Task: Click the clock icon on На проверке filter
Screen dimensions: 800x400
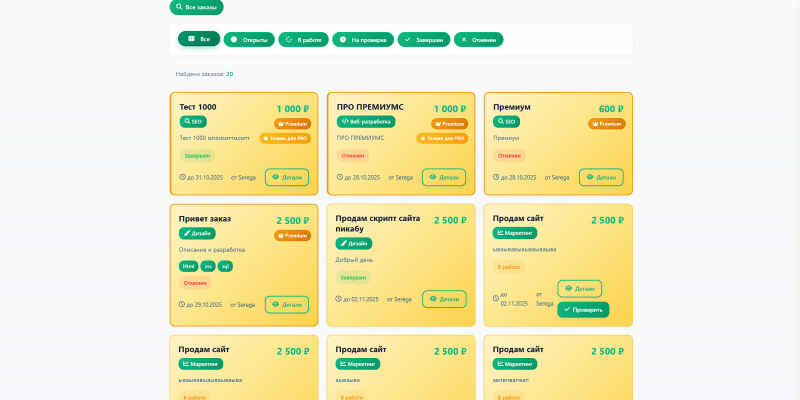Action: pyautogui.click(x=343, y=39)
